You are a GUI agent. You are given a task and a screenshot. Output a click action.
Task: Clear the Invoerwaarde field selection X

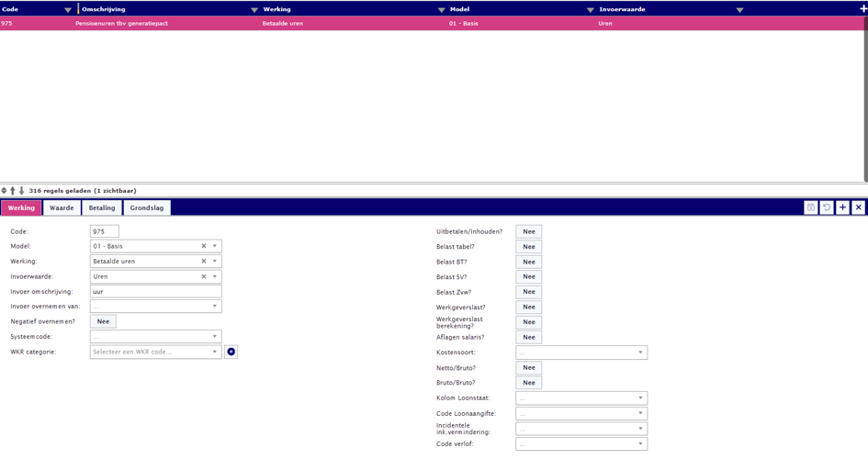pos(204,276)
